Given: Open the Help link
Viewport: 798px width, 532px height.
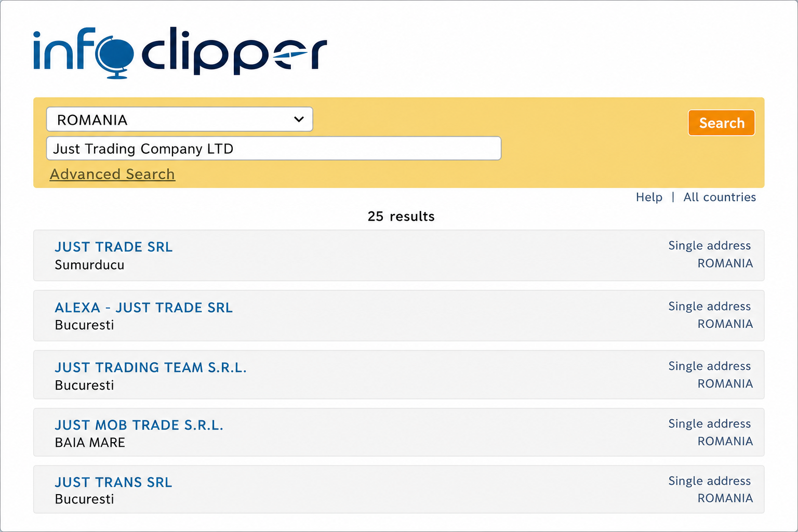Looking at the screenshot, I should click(649, 197).
